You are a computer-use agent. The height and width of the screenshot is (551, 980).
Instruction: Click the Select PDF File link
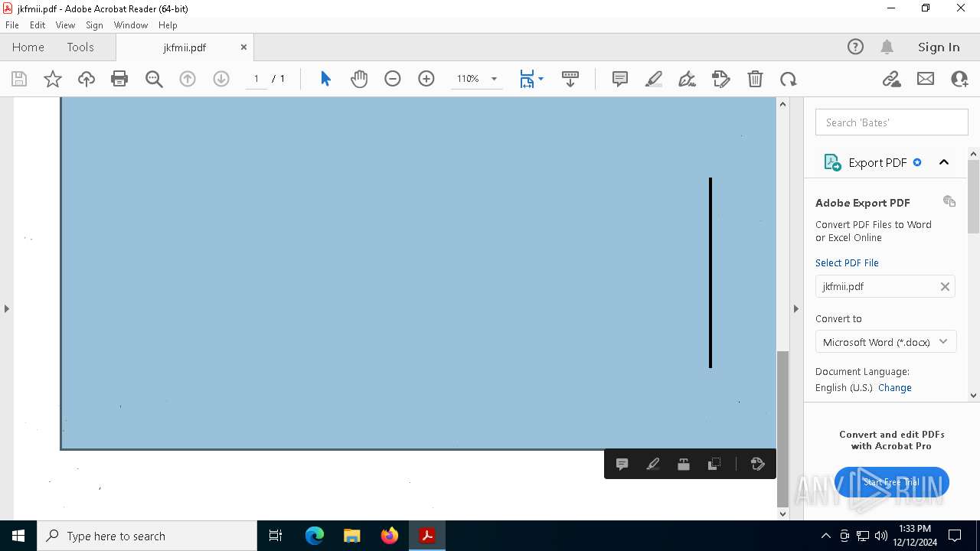point(847,262)
